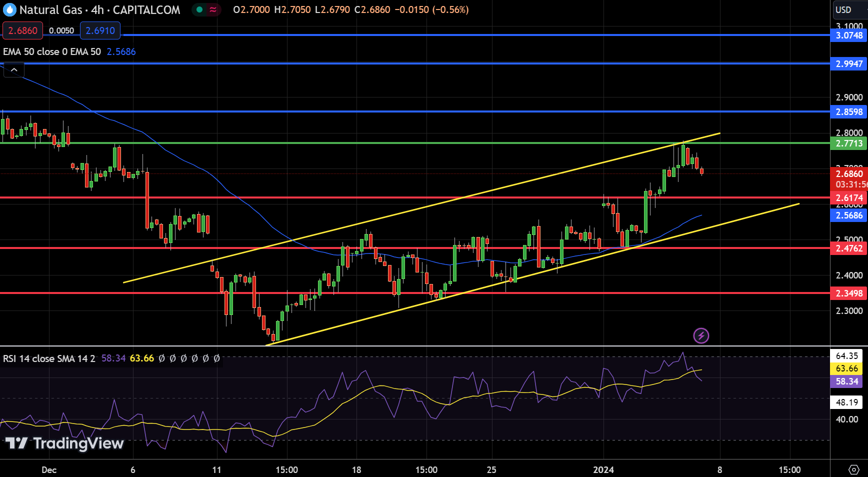Click the 64.35 RSI axis label

click(x=846, y=355)
